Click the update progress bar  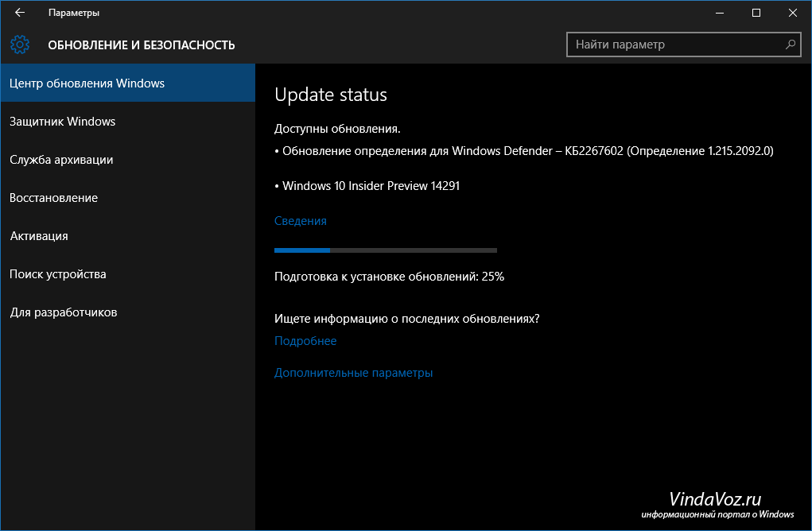tap(385, 250)
